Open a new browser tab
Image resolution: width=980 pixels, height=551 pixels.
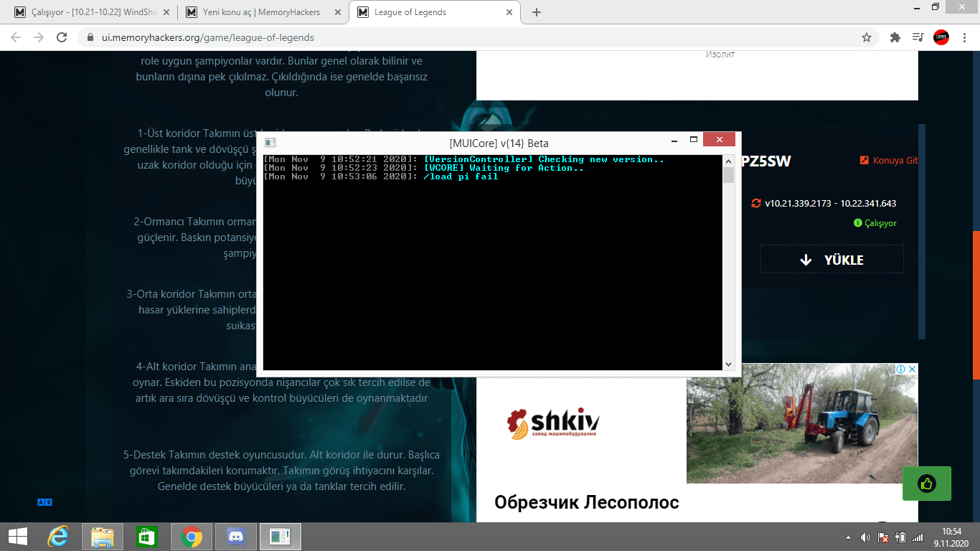click(537, 12)
